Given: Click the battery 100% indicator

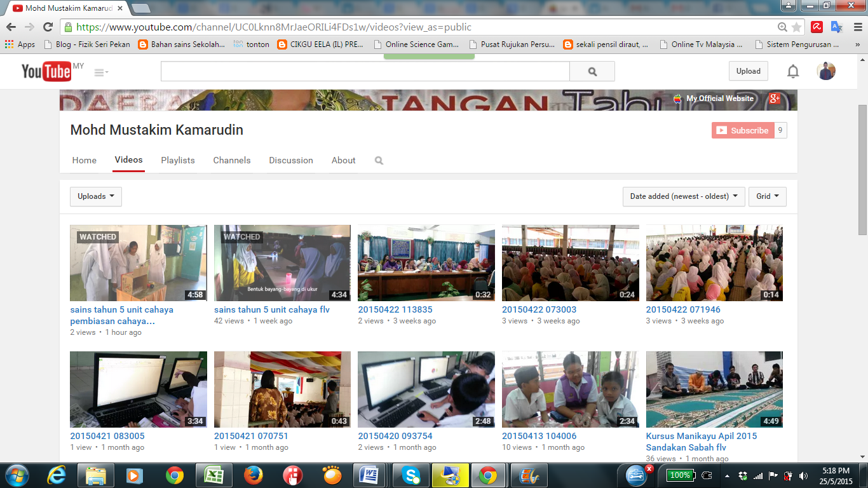Looking at the screenshot, I should point(680,475).
